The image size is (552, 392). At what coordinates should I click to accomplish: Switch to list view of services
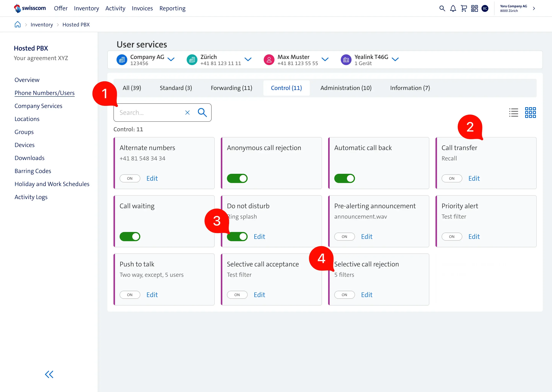[514, 113]
